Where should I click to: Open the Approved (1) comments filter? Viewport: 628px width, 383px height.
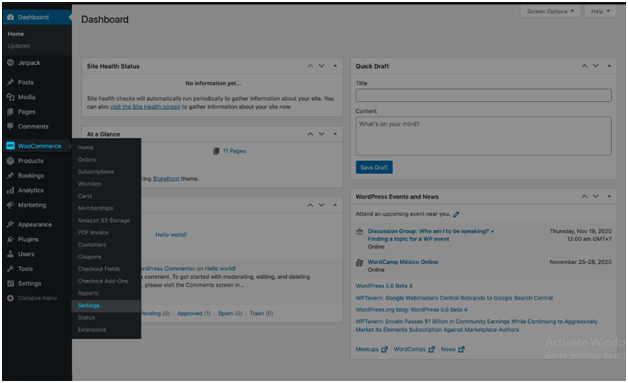(194, 314)
